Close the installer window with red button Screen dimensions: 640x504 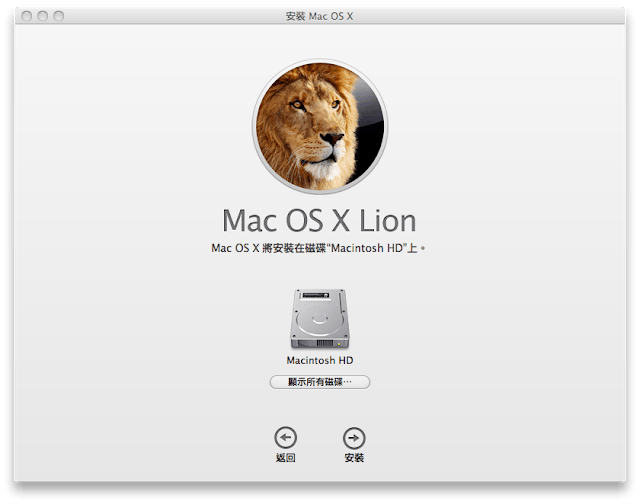tap(27, 16)
